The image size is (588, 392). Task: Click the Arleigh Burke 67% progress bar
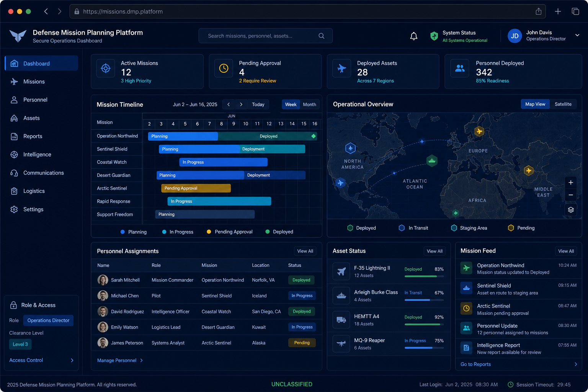point(424,300)
